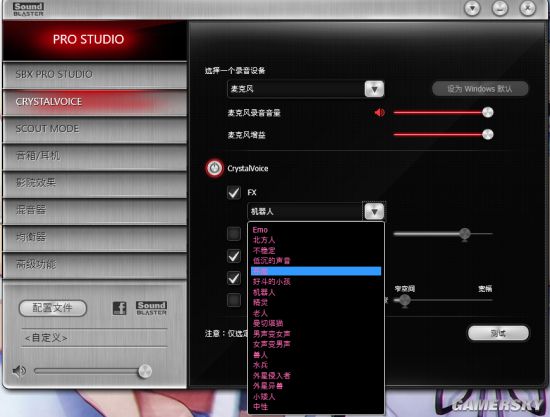
Task: Mute the microphone via red speaker icon
Action: (380, 113)
